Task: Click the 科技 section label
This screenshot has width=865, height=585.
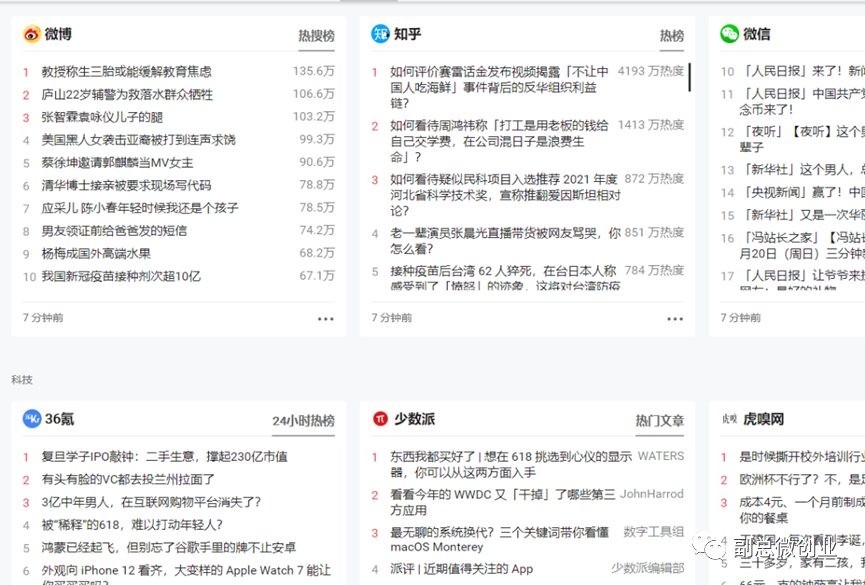Action: 22,380
